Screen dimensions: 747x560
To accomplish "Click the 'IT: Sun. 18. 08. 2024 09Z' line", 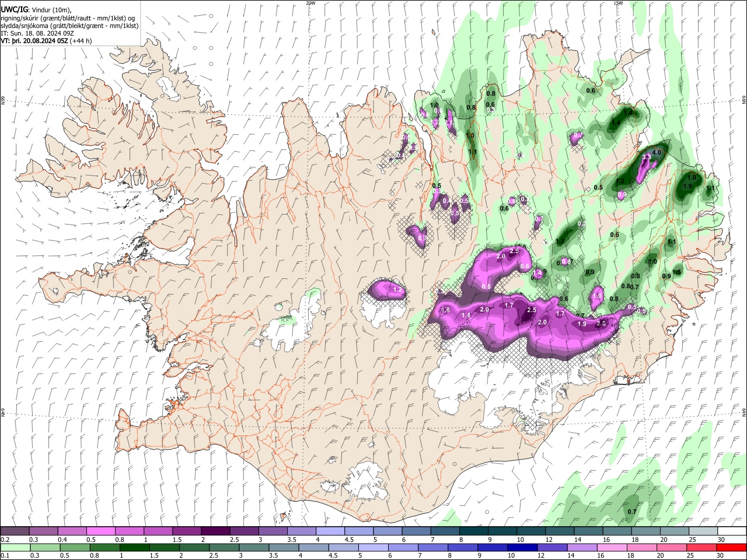I will [37, 33].
